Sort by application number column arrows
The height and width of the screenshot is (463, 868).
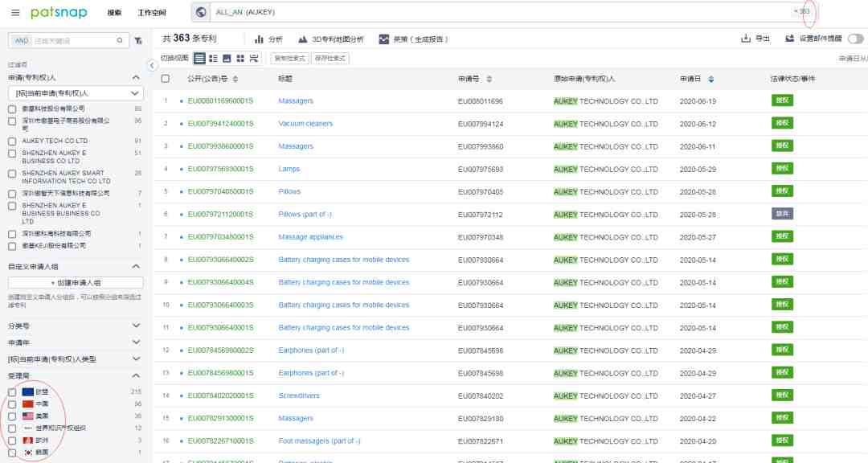pos(489,80)
